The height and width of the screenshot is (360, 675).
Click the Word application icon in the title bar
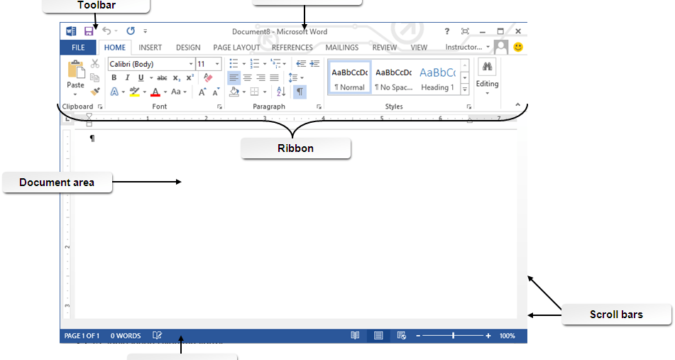coord(71,31)
